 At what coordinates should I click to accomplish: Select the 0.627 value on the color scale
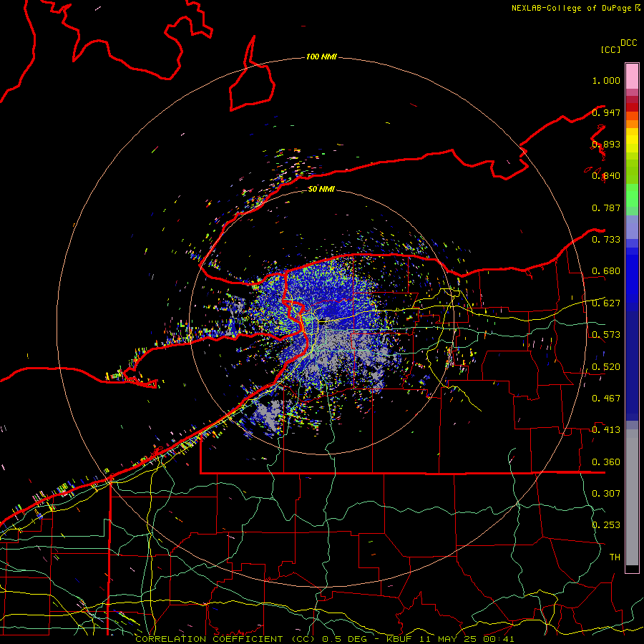click(x=606, y=303)
